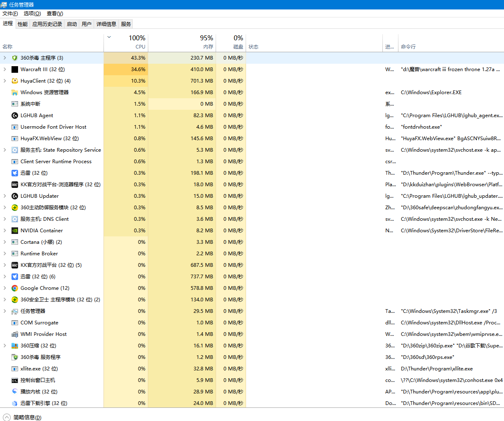The image size is (504, 421).
Task: Sort by the 内存 column header
Action: [182, 42]
